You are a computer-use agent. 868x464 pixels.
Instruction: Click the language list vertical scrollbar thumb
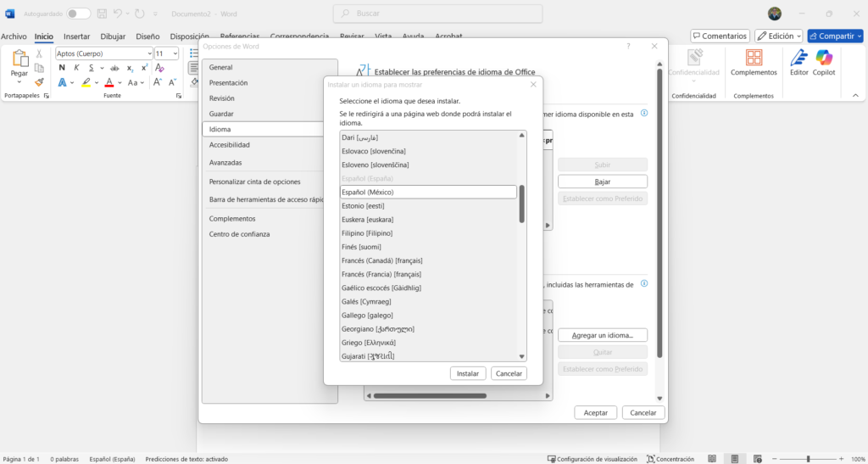pos(521,204)
